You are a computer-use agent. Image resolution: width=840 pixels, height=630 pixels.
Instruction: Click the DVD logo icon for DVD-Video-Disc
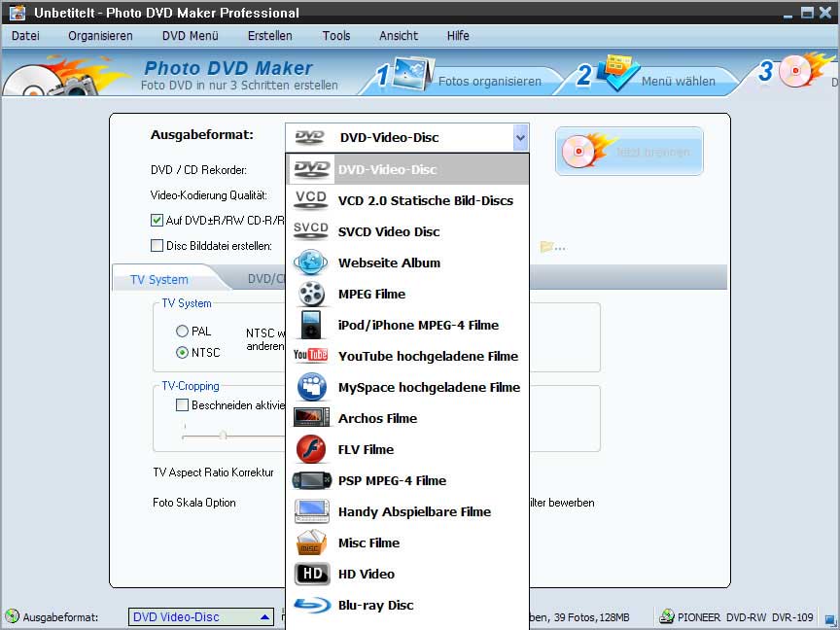click(311, 169)
